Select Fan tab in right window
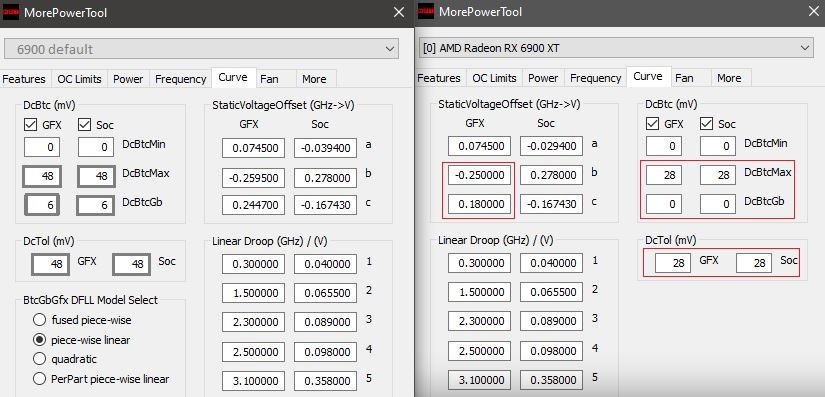The width and height of the screenshot is (825, 397). pos(684,78)
